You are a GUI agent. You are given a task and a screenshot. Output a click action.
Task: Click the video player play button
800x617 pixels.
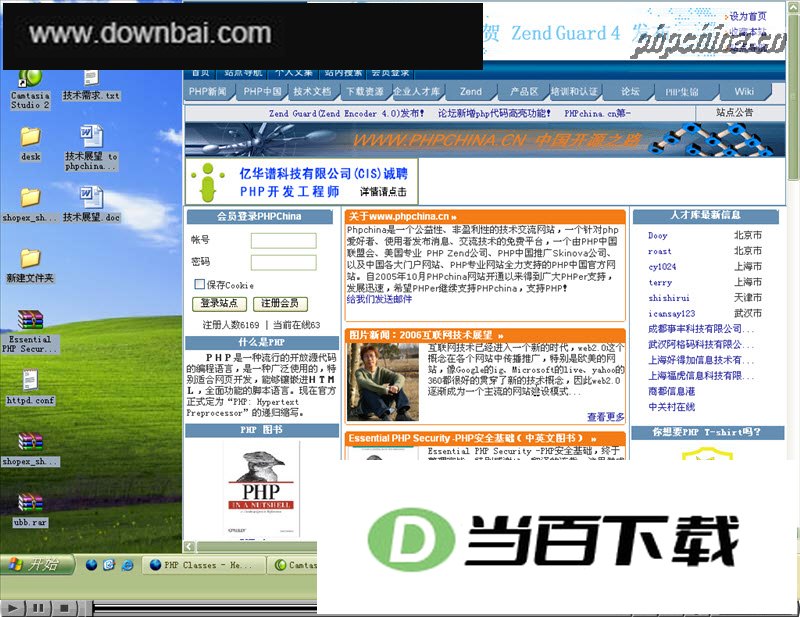13,608
